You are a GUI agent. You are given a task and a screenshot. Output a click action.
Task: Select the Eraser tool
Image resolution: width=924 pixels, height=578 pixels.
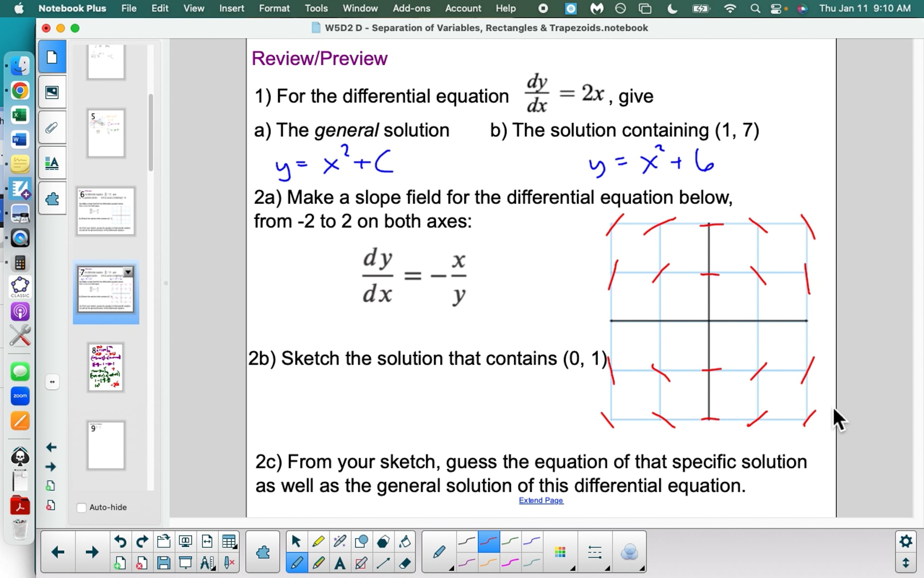pyautogui.click(x=405, y=563)
